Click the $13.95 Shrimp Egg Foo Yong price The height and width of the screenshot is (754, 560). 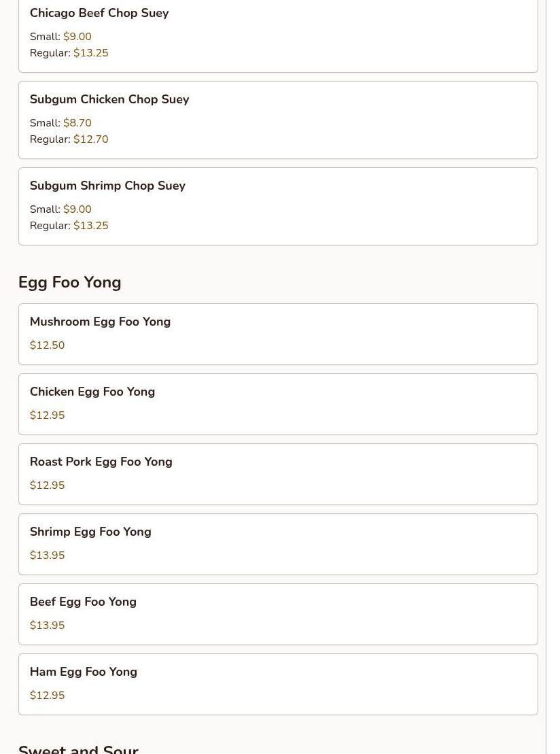[47, 555]
